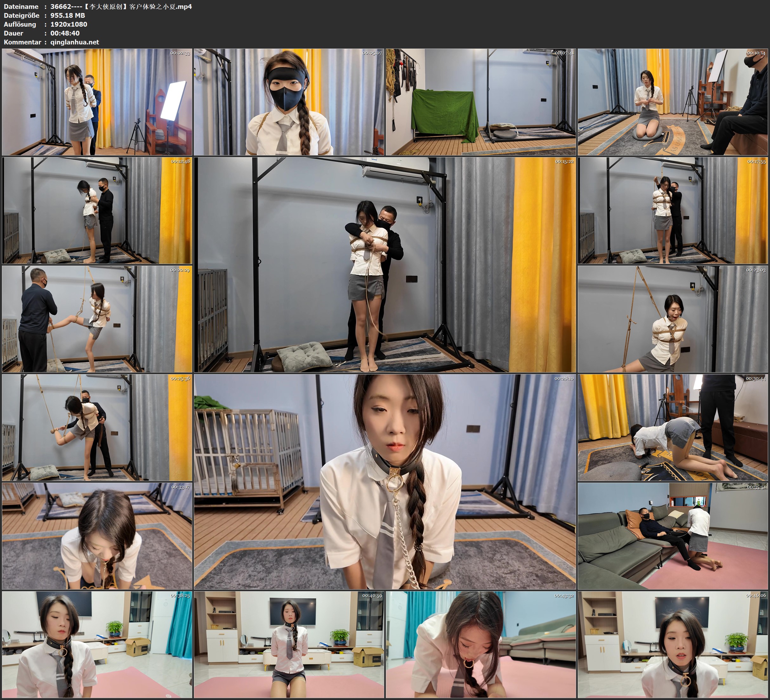This screenshot has height=700, width=770.
Task: Open the frame timestamped 00:40:59
Action: (x=289, y=644)
